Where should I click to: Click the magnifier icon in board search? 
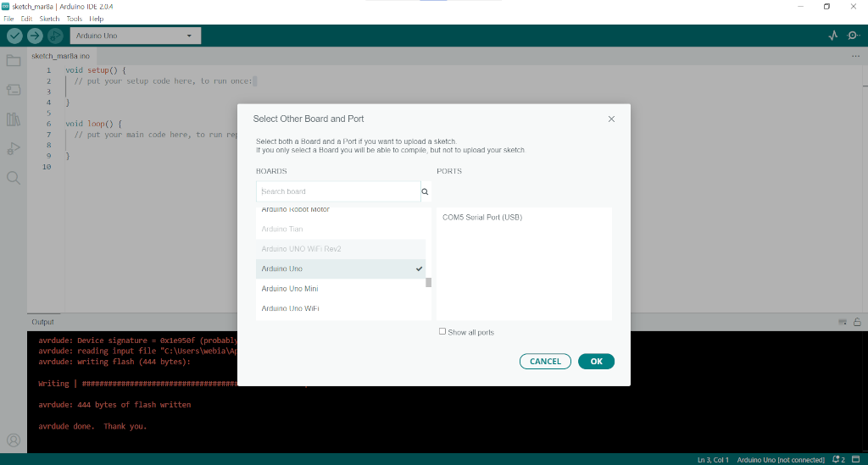(x=426, y=192)
